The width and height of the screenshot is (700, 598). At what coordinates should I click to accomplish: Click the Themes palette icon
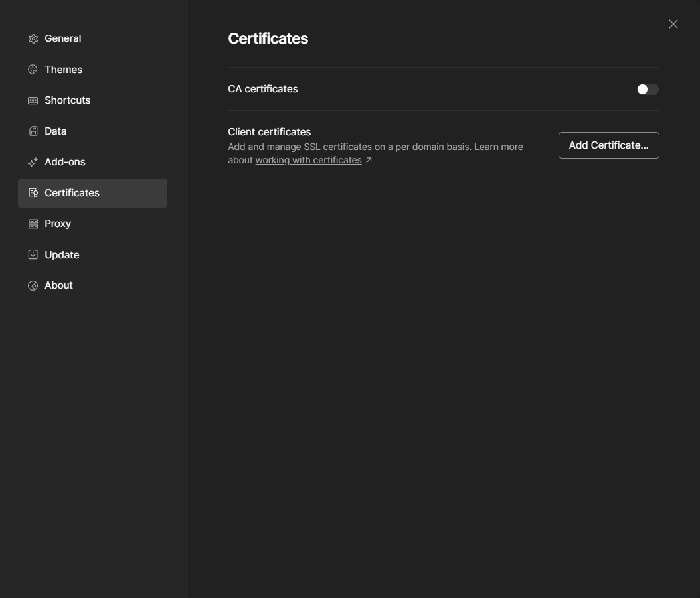33,70
